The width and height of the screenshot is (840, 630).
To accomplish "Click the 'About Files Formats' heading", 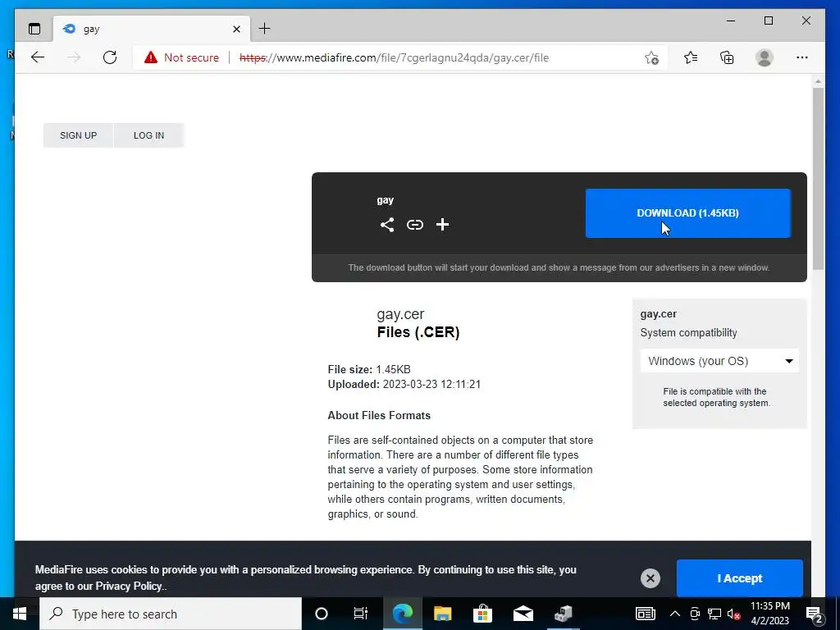I will point(379,416).
